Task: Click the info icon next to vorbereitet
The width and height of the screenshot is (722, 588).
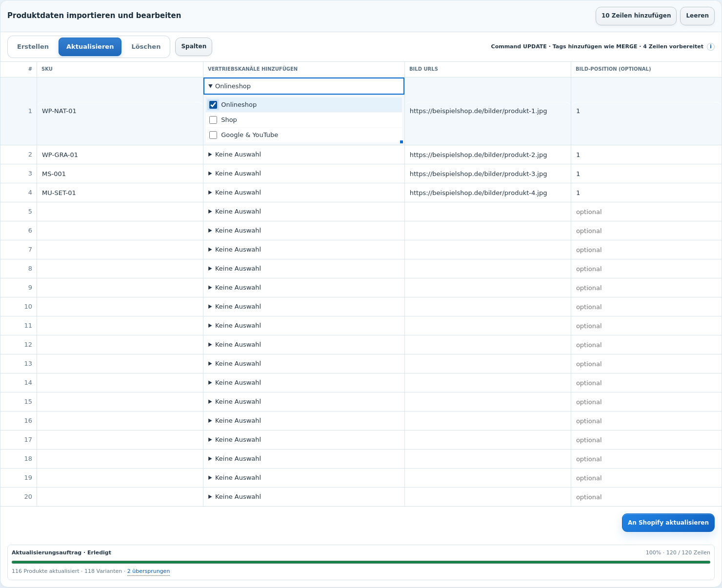Action: (x=711, y=47)
